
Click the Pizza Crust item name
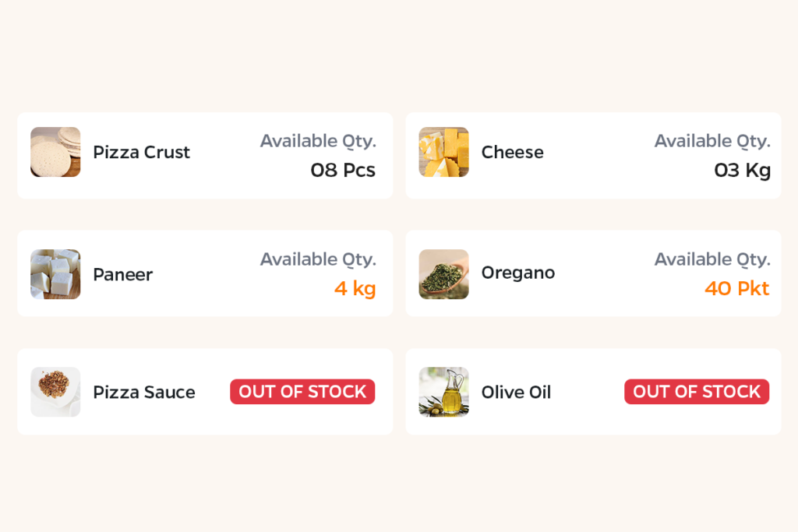tap(142, 152)
